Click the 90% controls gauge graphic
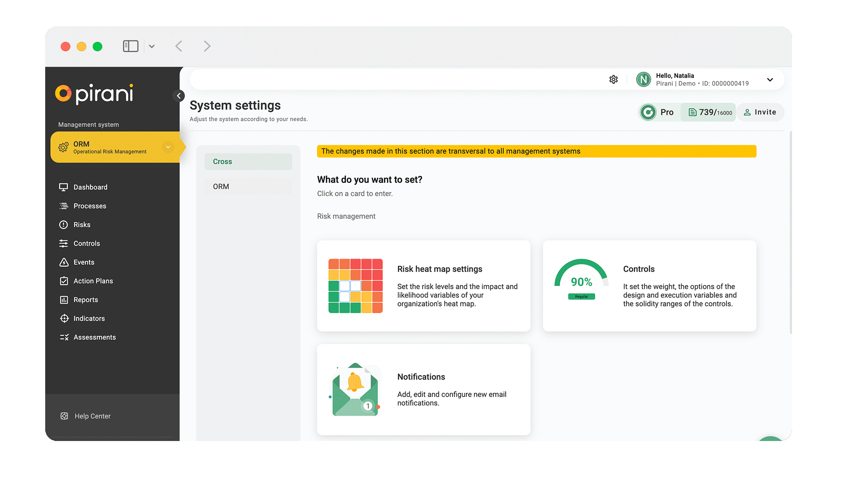Image resolution: width=868 pixels, height=488 pixels. pyautogui.click(x=581, y=280)
